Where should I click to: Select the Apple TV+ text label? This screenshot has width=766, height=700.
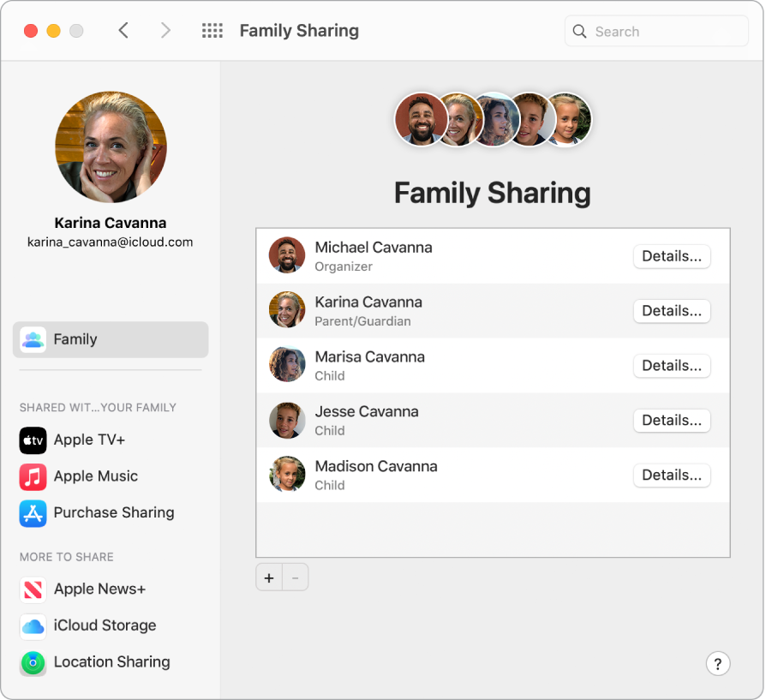(89, 440)
